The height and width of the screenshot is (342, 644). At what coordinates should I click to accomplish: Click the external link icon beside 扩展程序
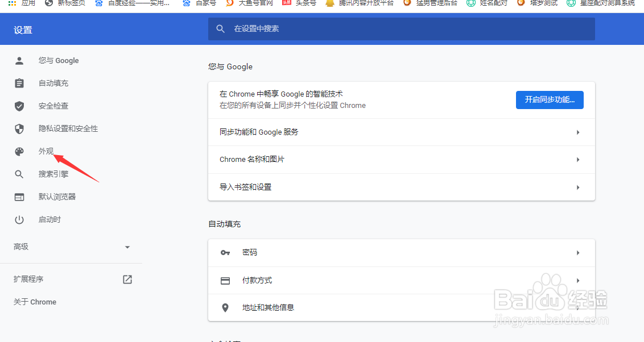click(127, 280)
